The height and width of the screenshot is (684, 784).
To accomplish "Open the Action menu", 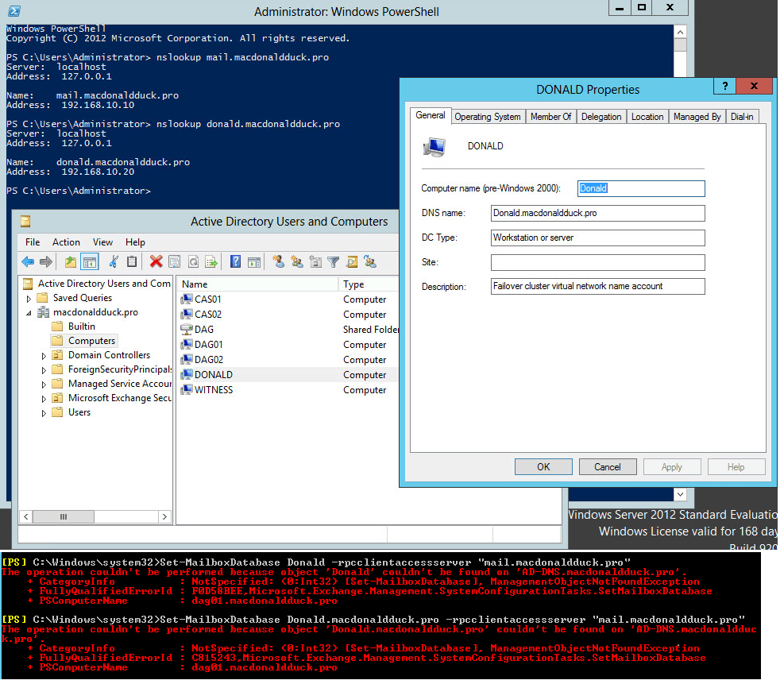I will (x=66, y=242).
